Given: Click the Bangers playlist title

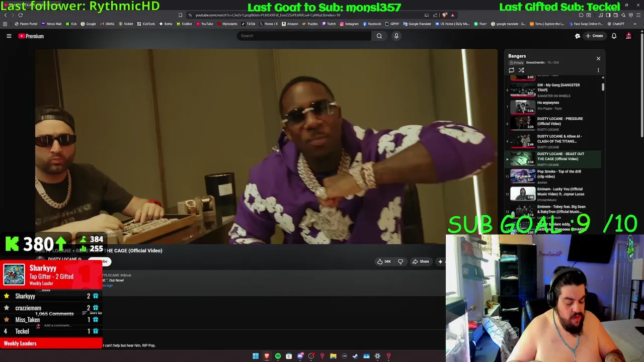Looking at the screenshot, I should coord(517,56).
